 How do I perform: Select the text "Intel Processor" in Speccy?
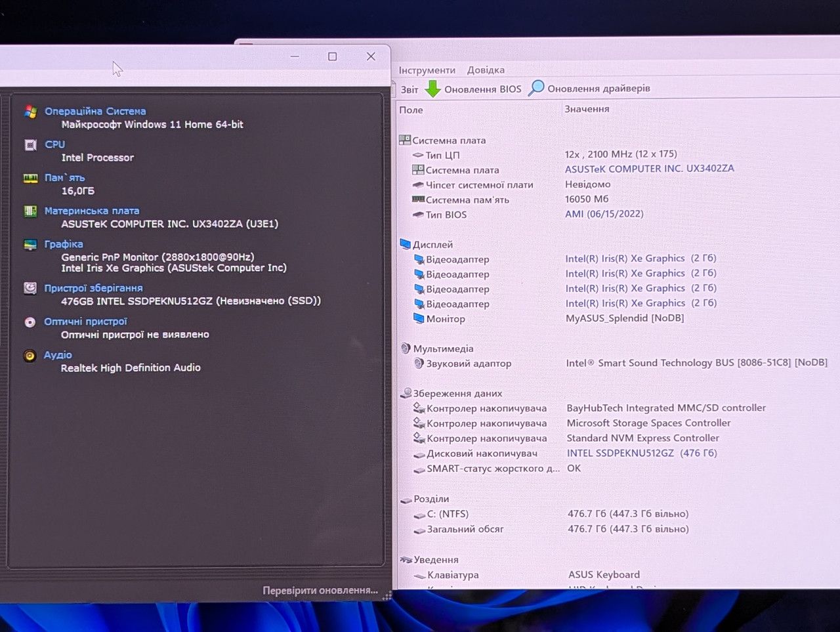pos(98,158)
